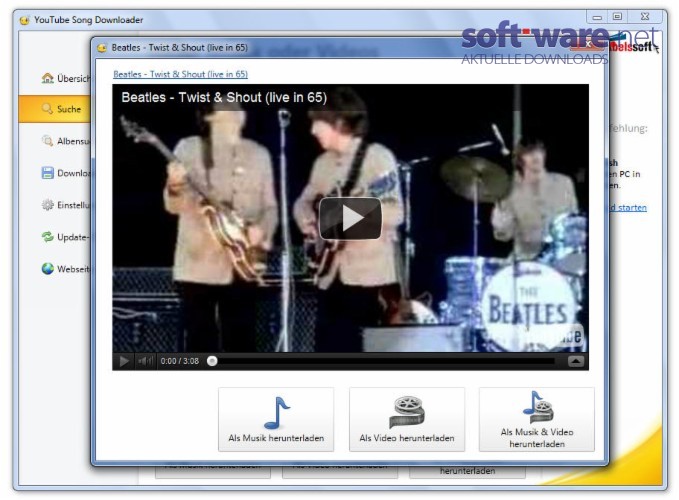Open the Übersicht home item in the sidebar
This screenshot has height=500, width=679.
coord(66,78)
